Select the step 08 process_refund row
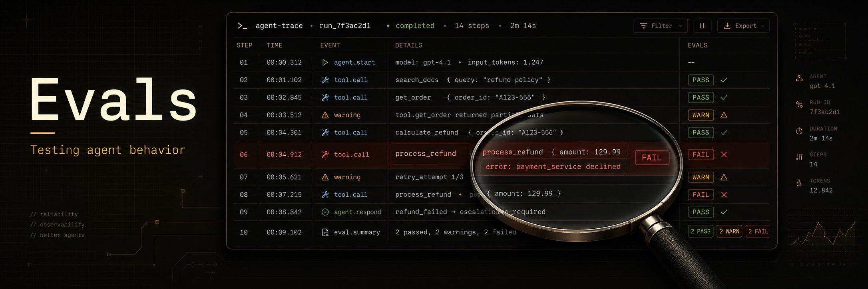The image size is (868, 289). (502, 195)
